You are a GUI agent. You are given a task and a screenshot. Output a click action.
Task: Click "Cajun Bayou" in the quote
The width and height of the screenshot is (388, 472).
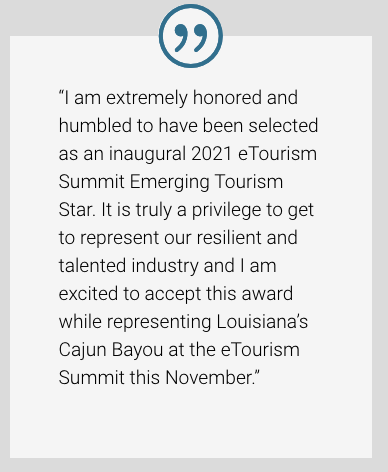111,351
